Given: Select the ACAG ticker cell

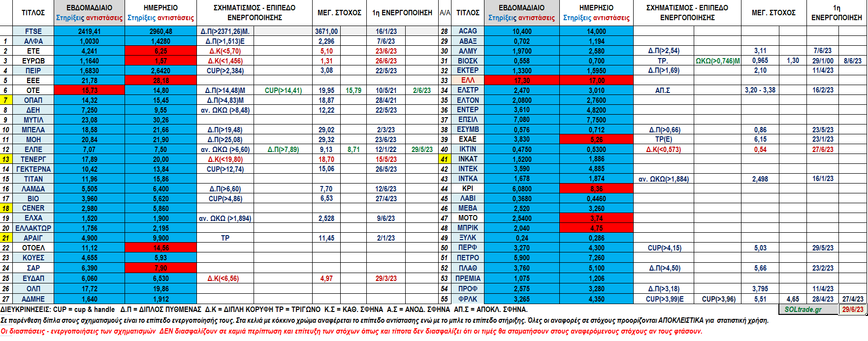Looking at the screenshot, I should pyautogui.click(x=468, y=31).
